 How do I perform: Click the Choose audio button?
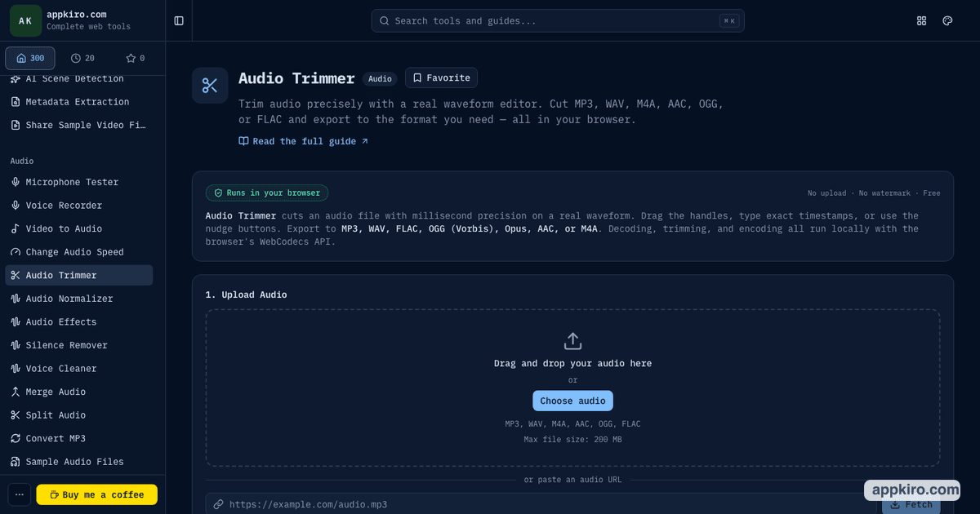click(x=572, y=401)
